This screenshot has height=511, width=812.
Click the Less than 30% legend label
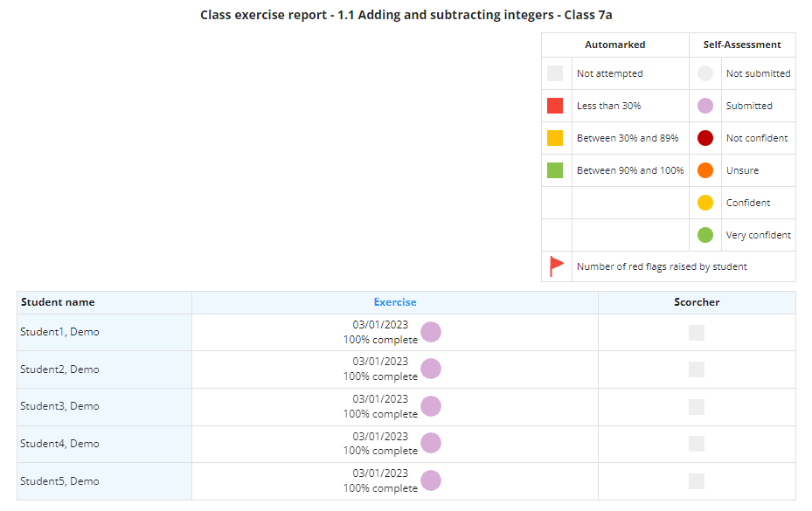(609, 106)
